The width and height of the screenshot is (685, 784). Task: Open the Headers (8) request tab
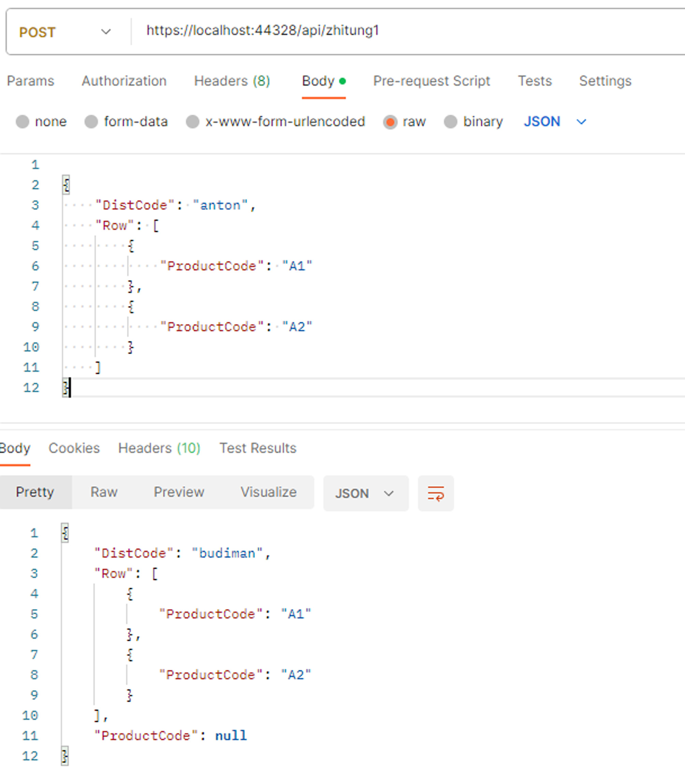(232, 81)
